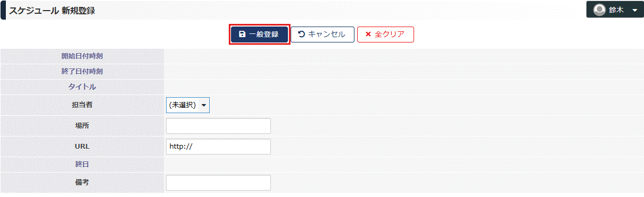Click the arrow of the 担当者 select box

click(x=203, y=106)
